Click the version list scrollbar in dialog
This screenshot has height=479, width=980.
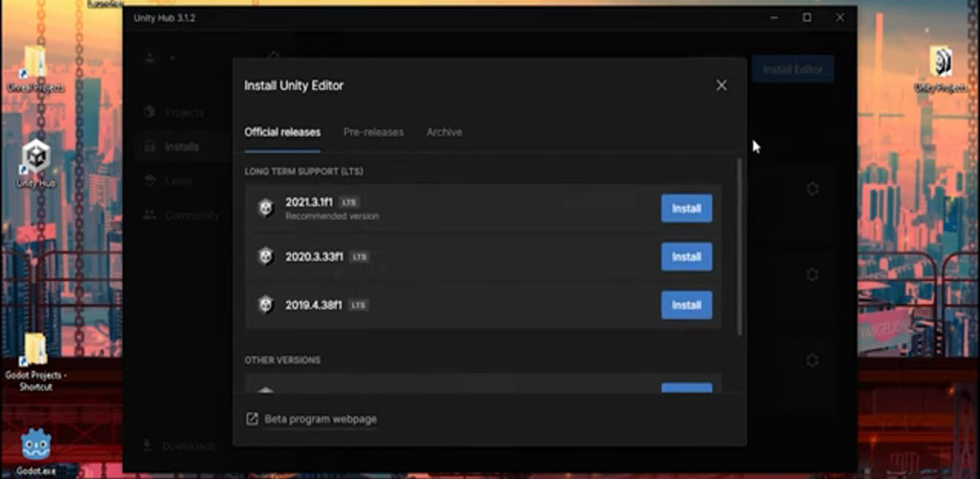[741, 247]
